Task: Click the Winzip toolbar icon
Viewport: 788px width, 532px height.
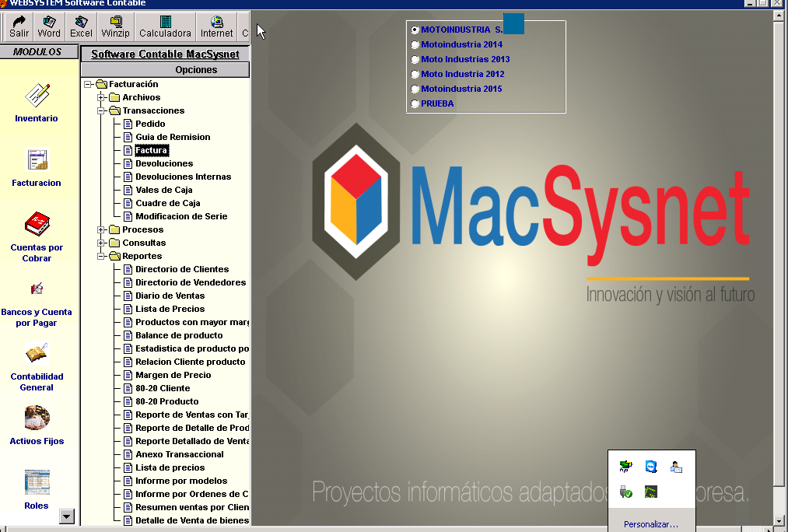Action: [116, 26]
